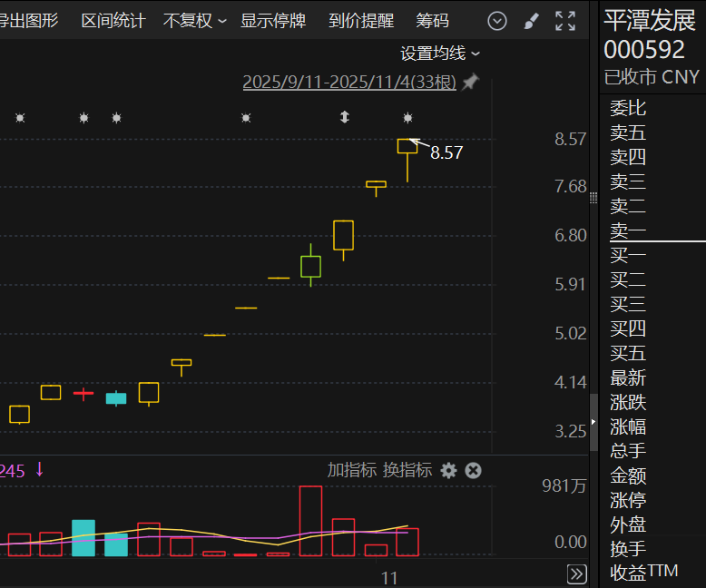The image size is (706, 588).
Task: Click the up-down arrow event marker above candles
Action: [344, 117]
